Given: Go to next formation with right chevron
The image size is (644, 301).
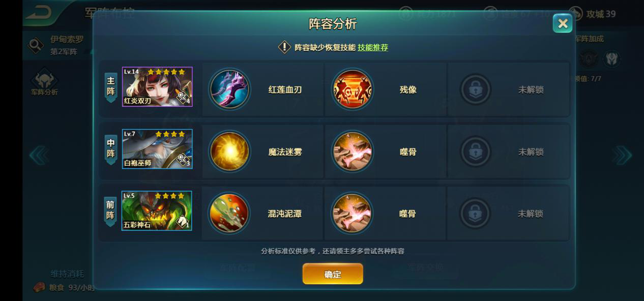Looking at the screenshot, I should tap(622, 155).
